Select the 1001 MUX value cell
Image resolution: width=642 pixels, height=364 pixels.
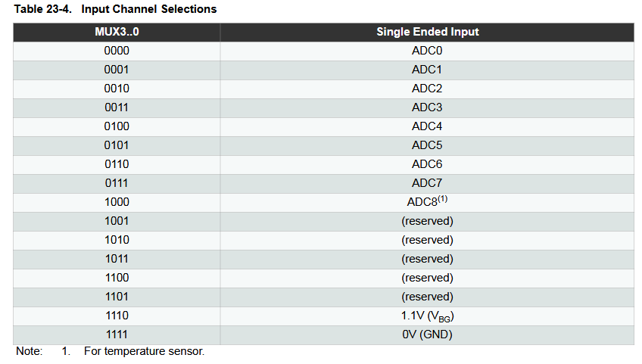coord(117,221)
